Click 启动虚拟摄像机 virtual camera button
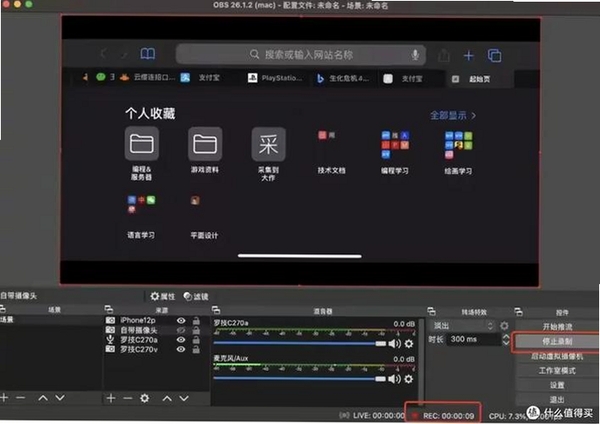The width and height of the screenshot is (600, 424). [557, 356]
